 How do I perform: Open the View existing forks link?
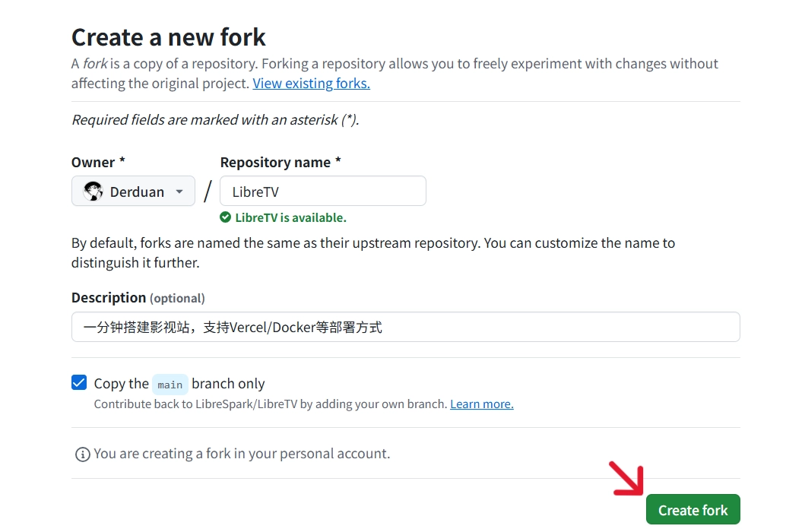[x=310, y=83]
